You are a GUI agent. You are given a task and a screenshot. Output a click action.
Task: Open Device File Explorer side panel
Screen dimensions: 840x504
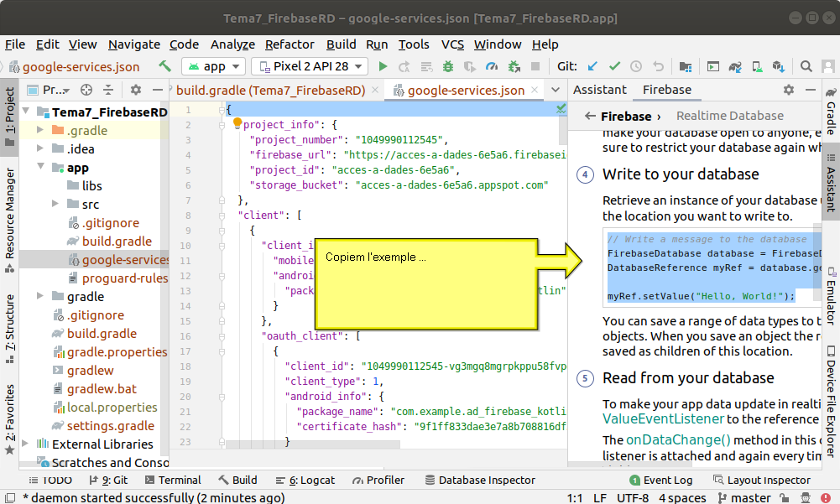[831, 402]
